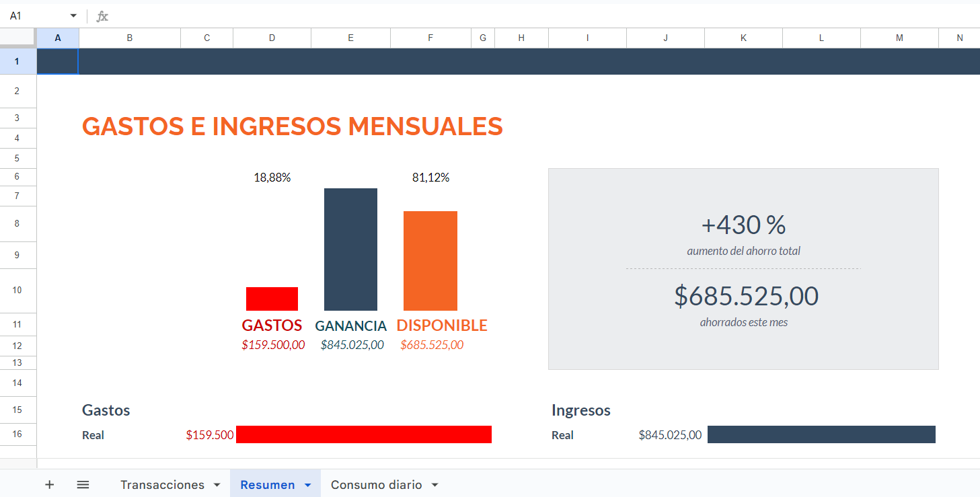Select column D header
The height and width of the screenshot is (497, 980).
pyautogui.click(x=272, y=38)
